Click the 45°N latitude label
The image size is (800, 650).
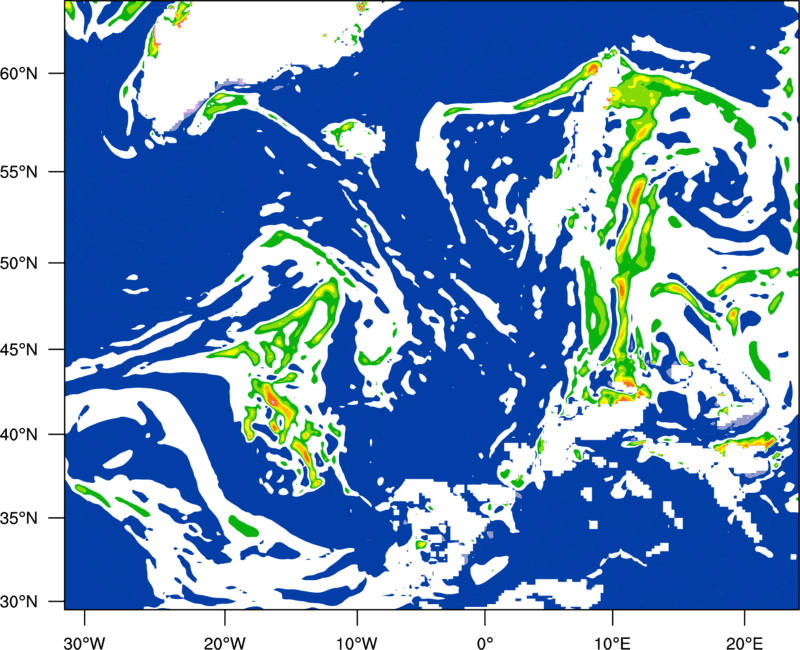[19, 349]
